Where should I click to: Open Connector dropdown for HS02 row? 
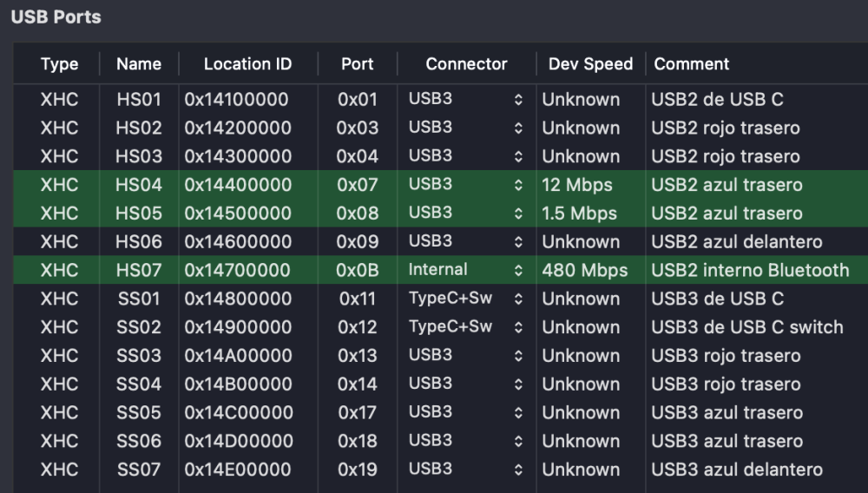tap(466, 128)
